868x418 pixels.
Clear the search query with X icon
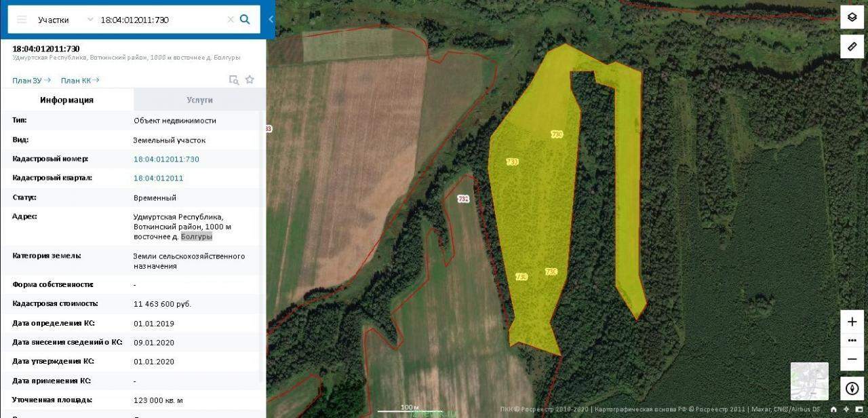[x=231, y=20]
